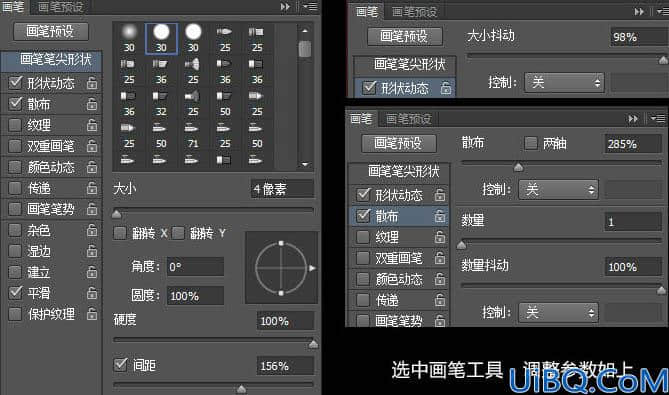Image resolution: width=669 pixels, height=395 pixels.
Task: Click lock icon beside 保护纹理
Action: (x=92, y=314)
